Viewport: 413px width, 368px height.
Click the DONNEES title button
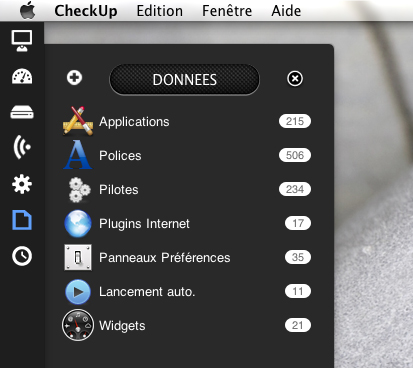coord(184,80)
